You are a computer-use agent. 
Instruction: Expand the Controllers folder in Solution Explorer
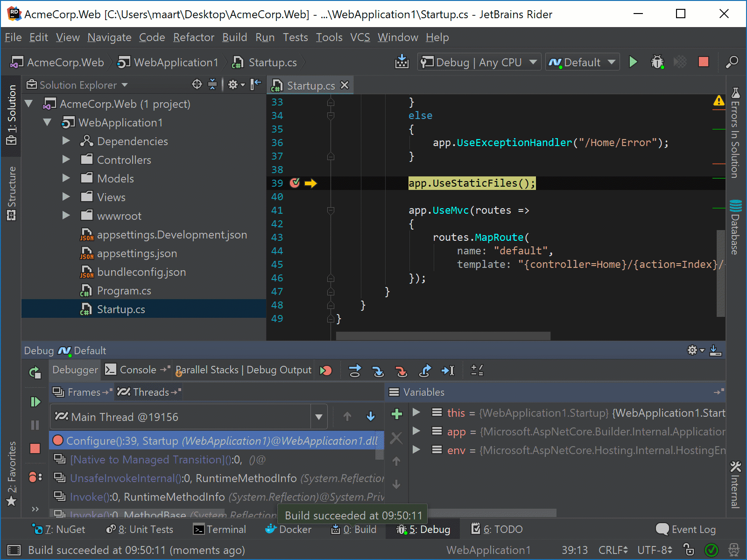pyautogui.click(x=65, y=159)
